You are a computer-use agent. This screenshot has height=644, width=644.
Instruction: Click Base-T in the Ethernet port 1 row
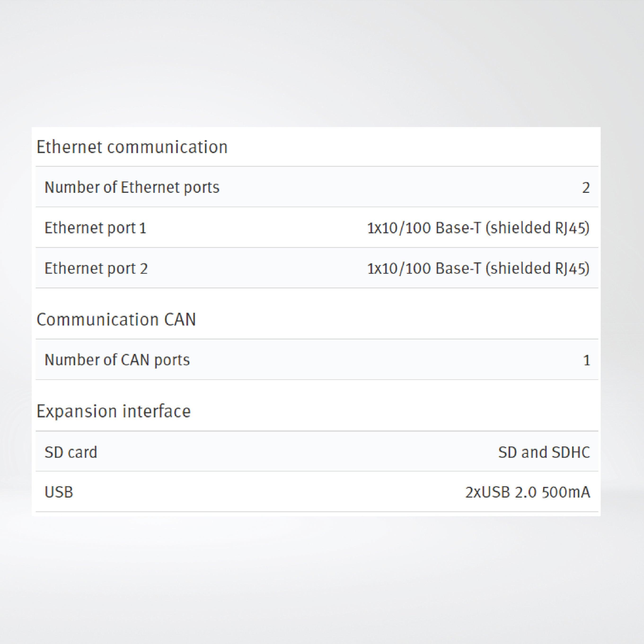pyautogui.click(x=458, y=228)
